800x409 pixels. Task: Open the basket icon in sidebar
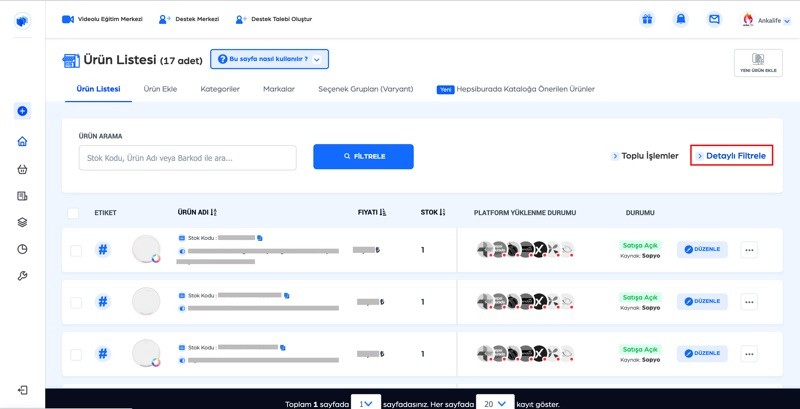[x=22, y=169]
